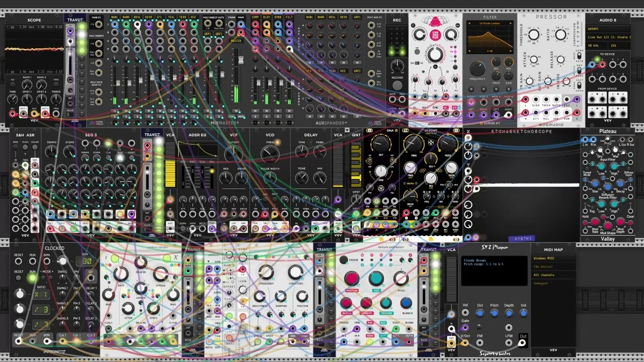Image resolution: width=644 pixels, height=362 pixels.
Task: Click the Vol knob on SFZ Player
Action: coord(523,313)
